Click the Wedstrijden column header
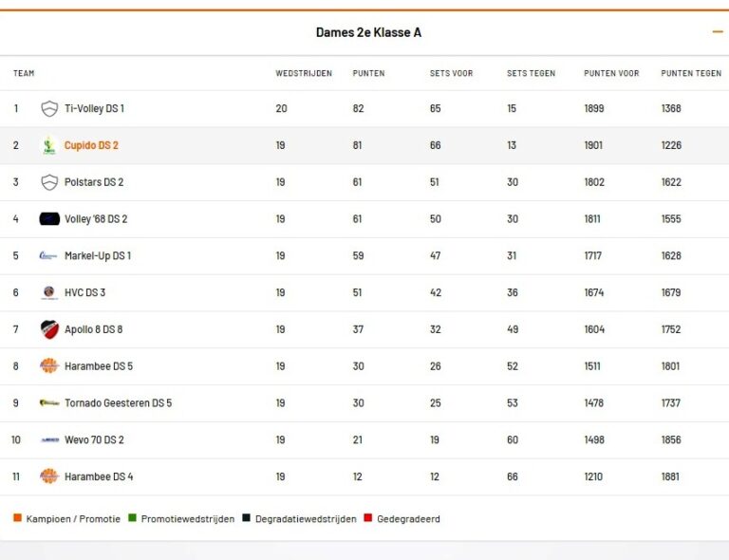The image size is (729, 560). (x=304, y=73)
